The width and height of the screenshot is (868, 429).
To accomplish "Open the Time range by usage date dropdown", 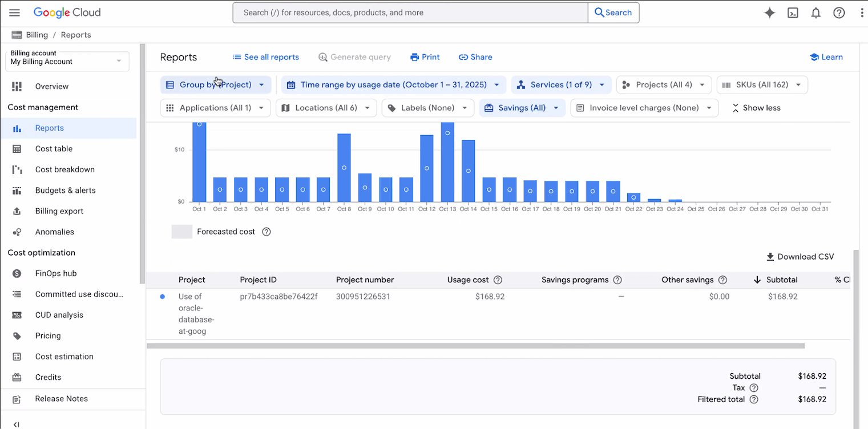I will point(393,84).
